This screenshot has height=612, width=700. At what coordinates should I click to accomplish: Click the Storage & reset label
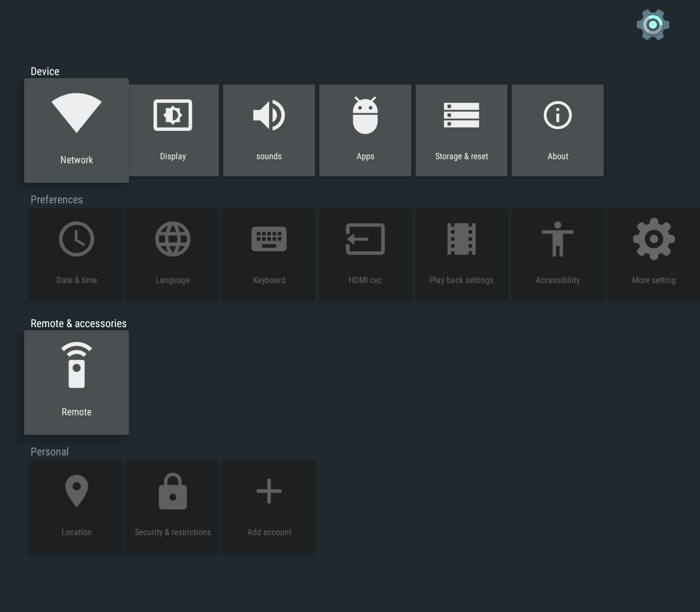coord(462,156)
